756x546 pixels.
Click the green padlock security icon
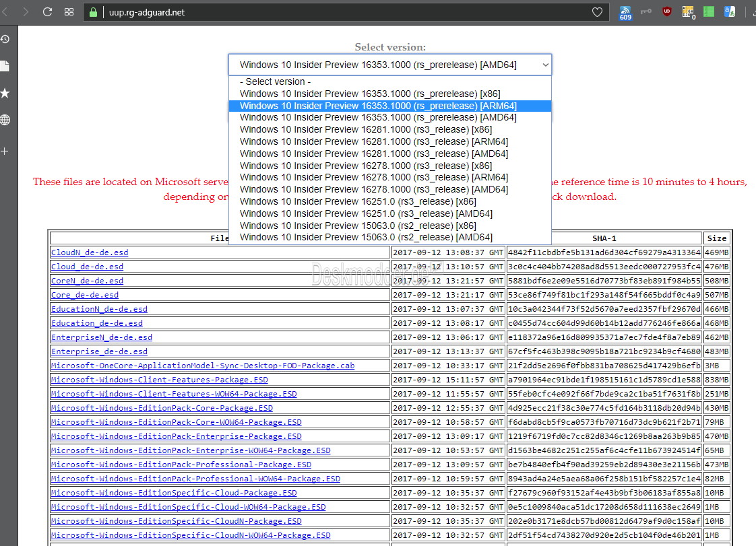pyautogui.click(x=93, y=12)
